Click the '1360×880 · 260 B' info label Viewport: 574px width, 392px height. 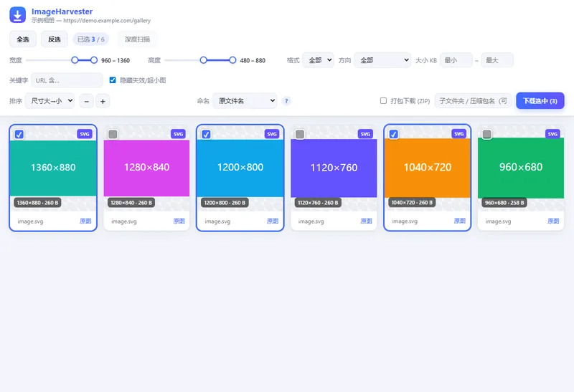coord(38,203)
